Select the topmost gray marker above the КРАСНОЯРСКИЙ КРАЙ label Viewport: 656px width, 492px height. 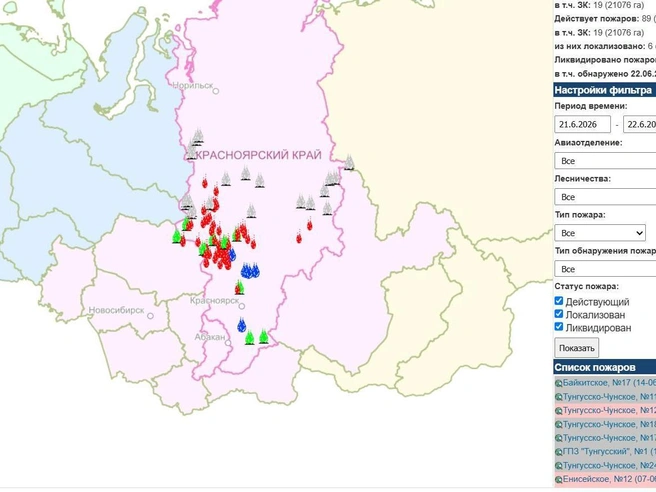tap(198, 136)
